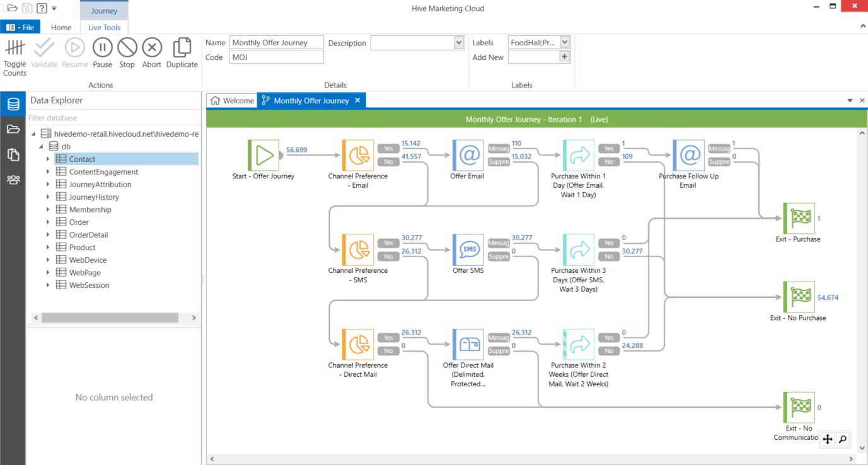Expand the WebSession table
Viewport: 868px width, 465px height.
[48, 285]
